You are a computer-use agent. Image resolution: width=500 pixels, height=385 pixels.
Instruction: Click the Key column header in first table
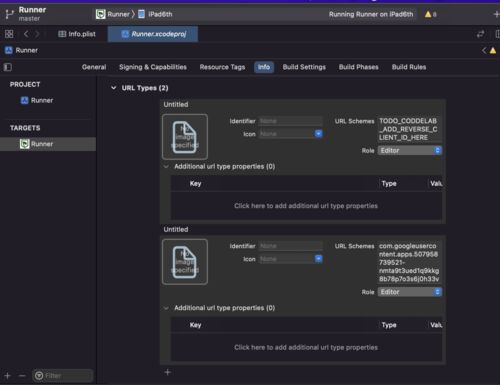[195, 184]
